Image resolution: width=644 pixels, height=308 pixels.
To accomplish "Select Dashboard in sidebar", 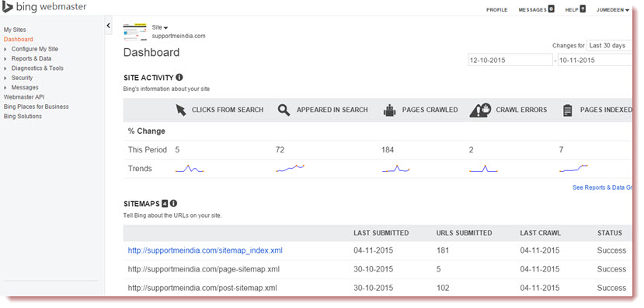I will coord(18,40).
